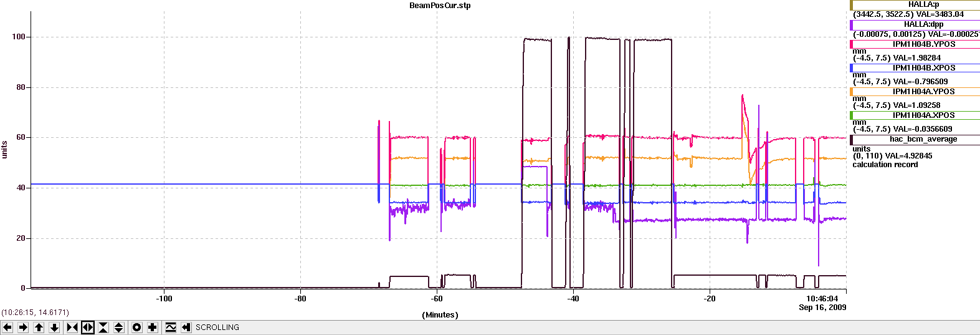Click the -40 tick label on the time axis

coord(574,299)
